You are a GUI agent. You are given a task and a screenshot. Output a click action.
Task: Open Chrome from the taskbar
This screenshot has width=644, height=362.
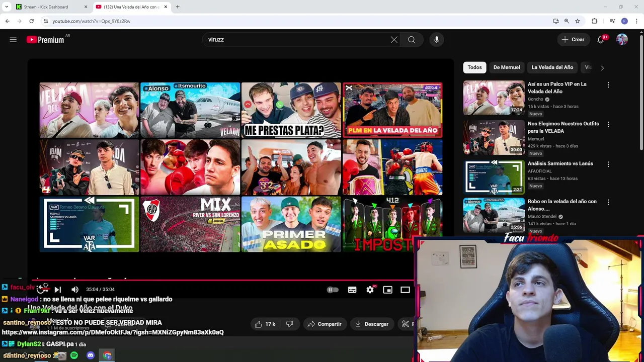pos(107,355)
